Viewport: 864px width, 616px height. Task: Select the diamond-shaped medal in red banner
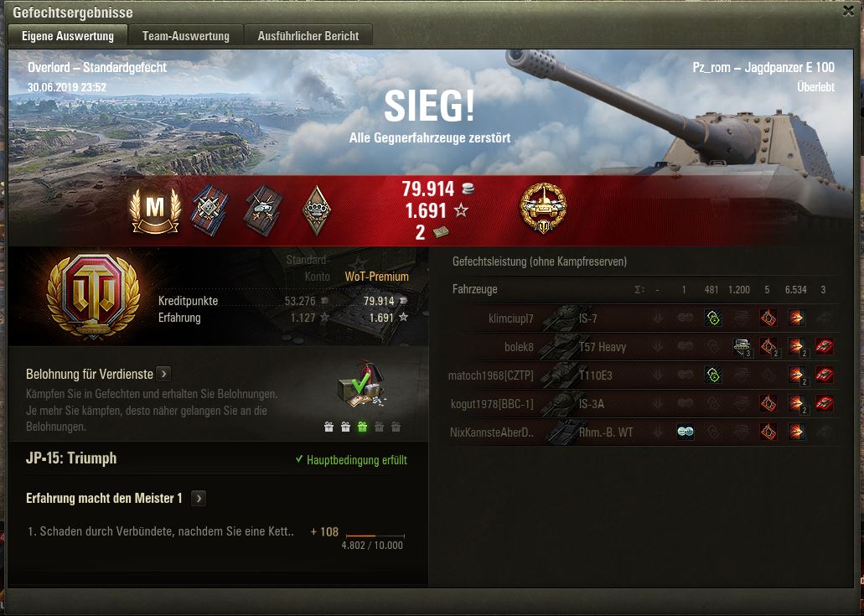[x=317, y=210]
